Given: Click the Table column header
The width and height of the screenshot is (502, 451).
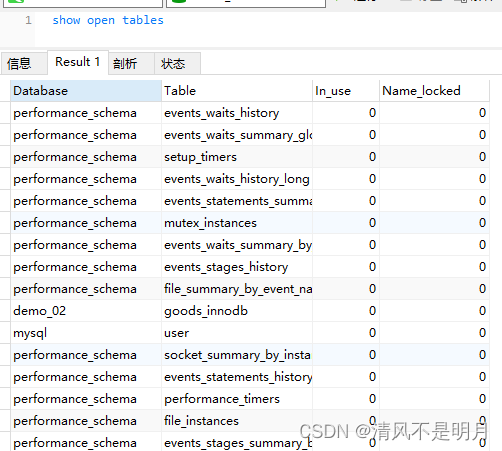Looking at the screenshot, I should point(237,91).
